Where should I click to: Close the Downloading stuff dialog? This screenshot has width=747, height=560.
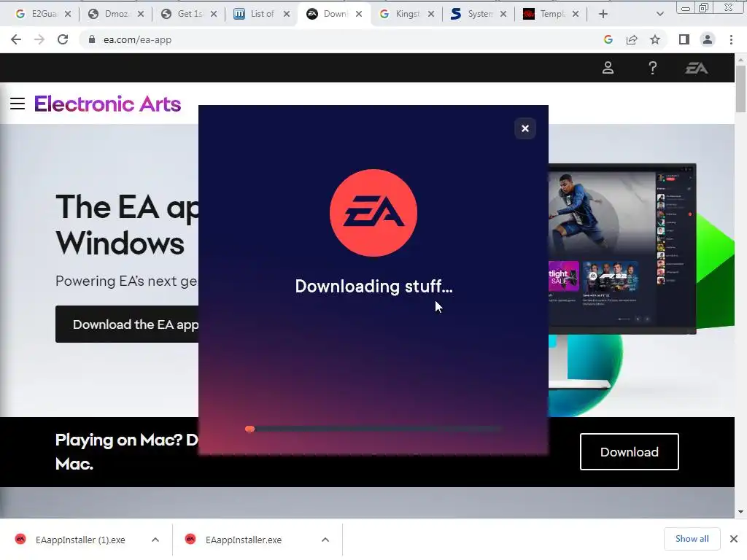click(x=525, y=128)
